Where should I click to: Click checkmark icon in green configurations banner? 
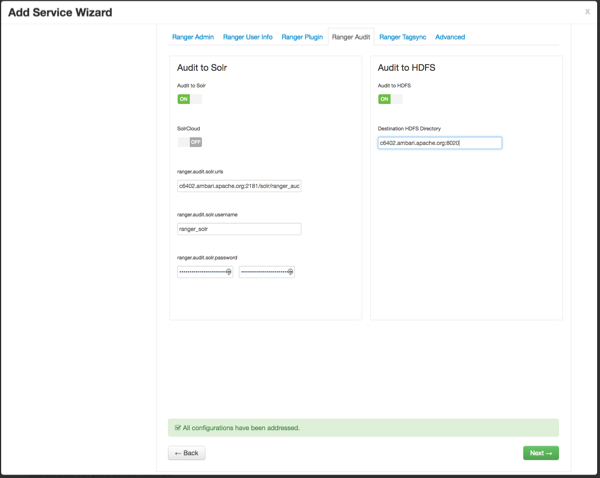coord(178,428)
